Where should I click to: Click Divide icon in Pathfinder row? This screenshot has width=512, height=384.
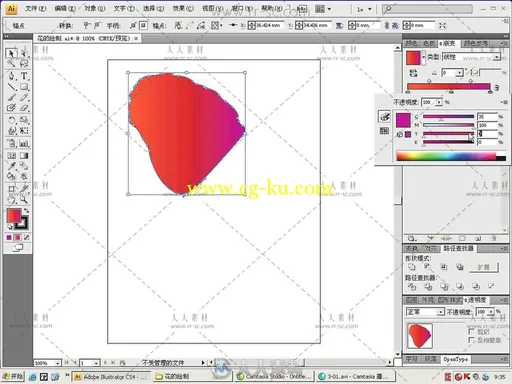[x=412, y=287]
